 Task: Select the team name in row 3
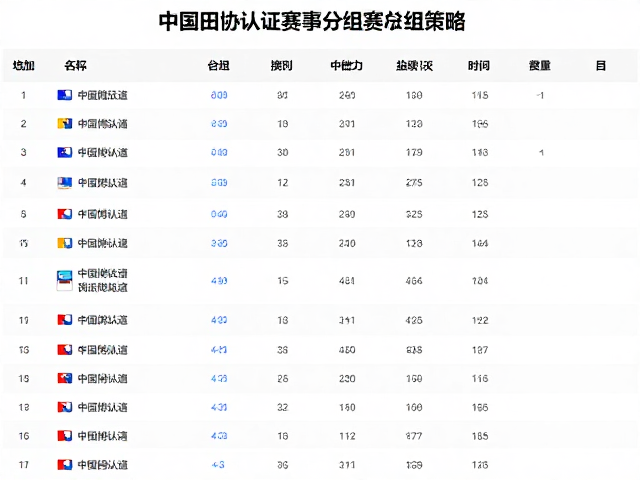pos(102,152)
